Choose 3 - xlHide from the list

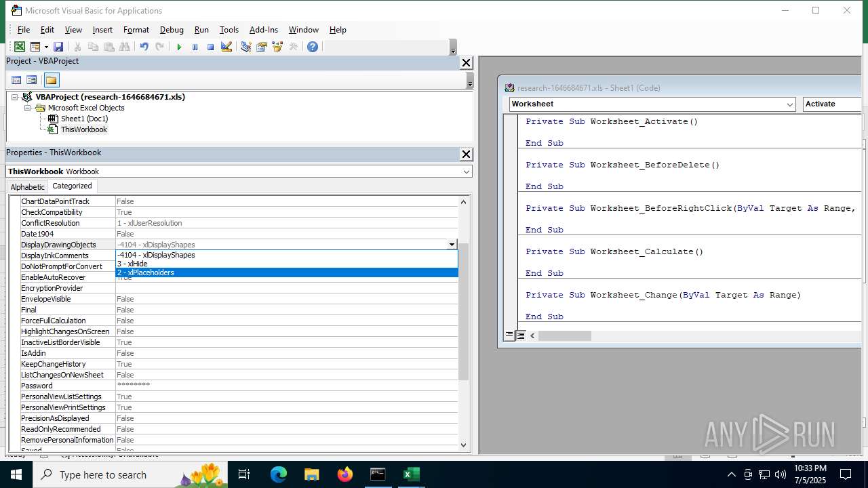[x=287, y=264]
